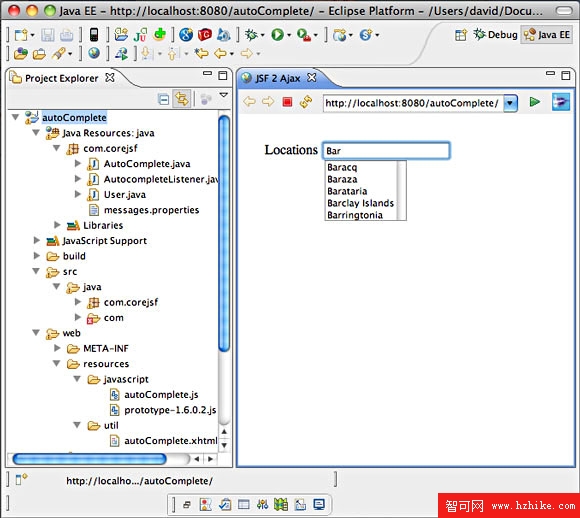580x518 pixels.
Task: Click the Back navigation arrow in main toolbar
Action: point(221,54)
